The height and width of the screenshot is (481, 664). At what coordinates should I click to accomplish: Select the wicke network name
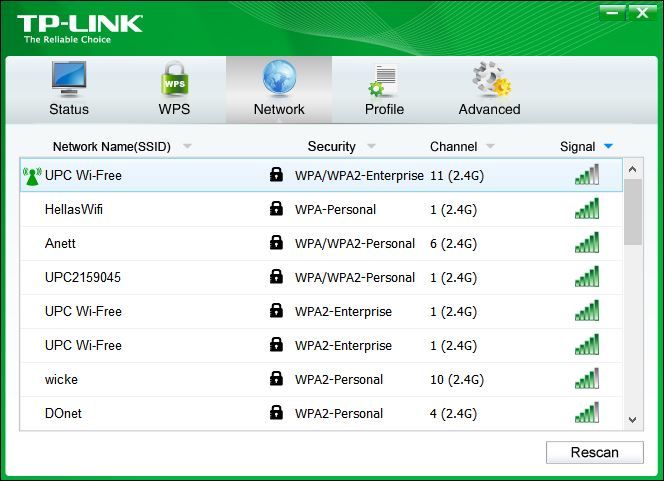pos(61,379)
